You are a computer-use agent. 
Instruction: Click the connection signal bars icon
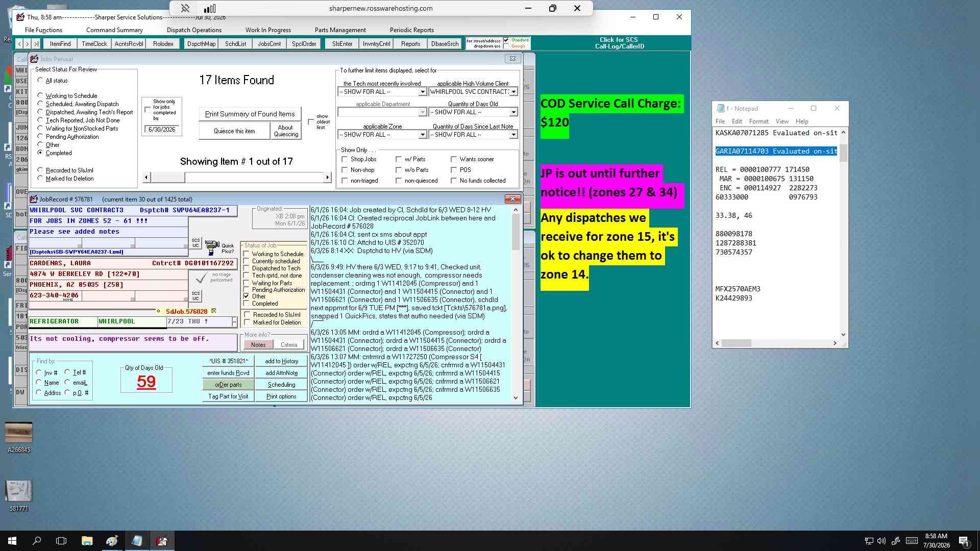coord(210,8)
